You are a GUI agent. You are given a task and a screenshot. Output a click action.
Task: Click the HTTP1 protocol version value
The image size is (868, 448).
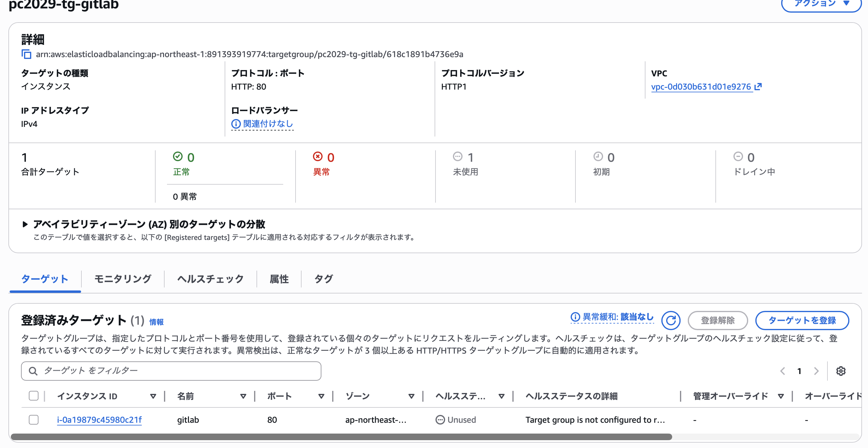tap(454, 87)
